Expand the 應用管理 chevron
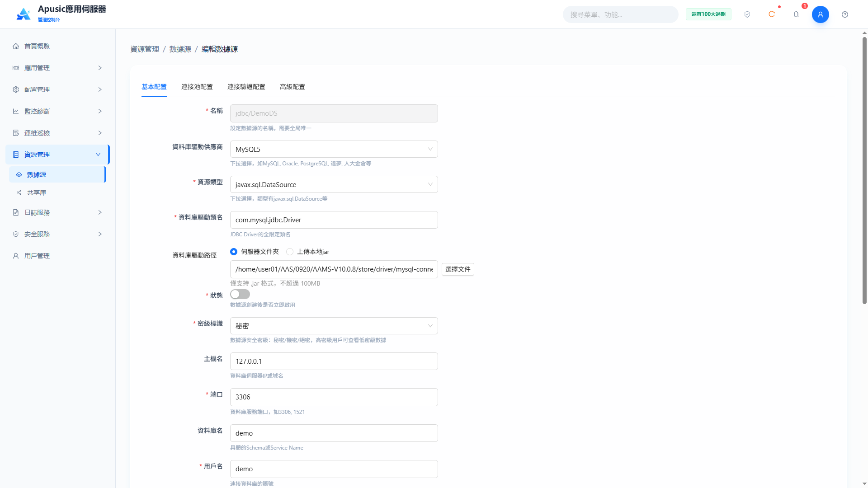The image size is (868, 488). (100, 68)
